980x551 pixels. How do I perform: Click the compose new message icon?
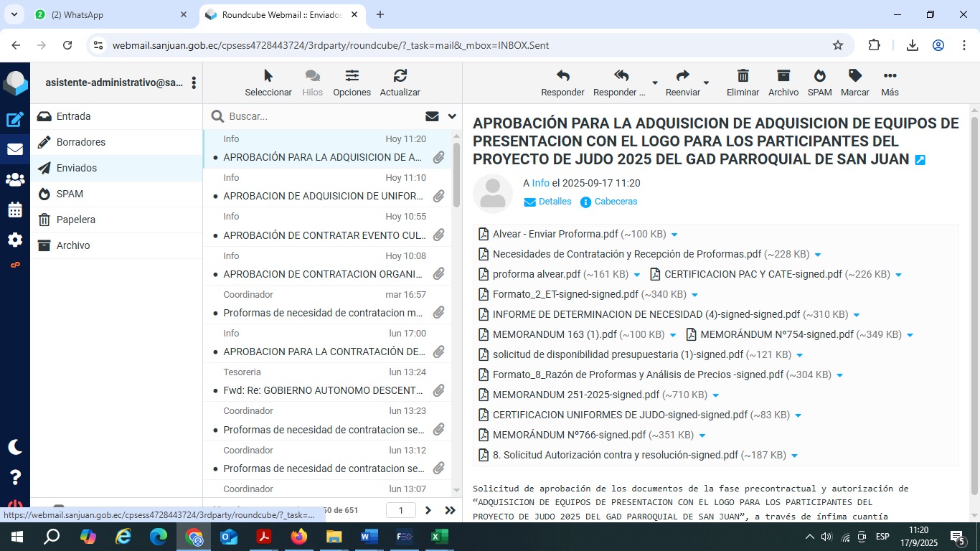click(x=15, y=120)
